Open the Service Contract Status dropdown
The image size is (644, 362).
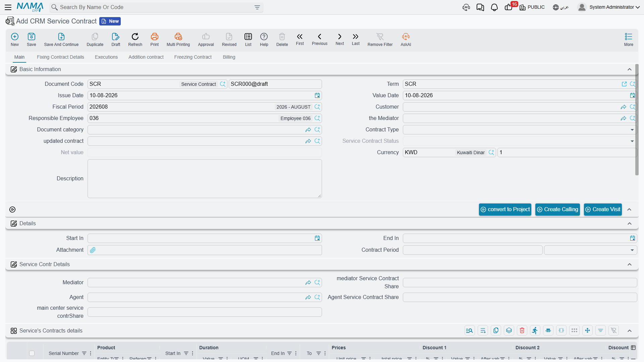click(x=632, y=141)
